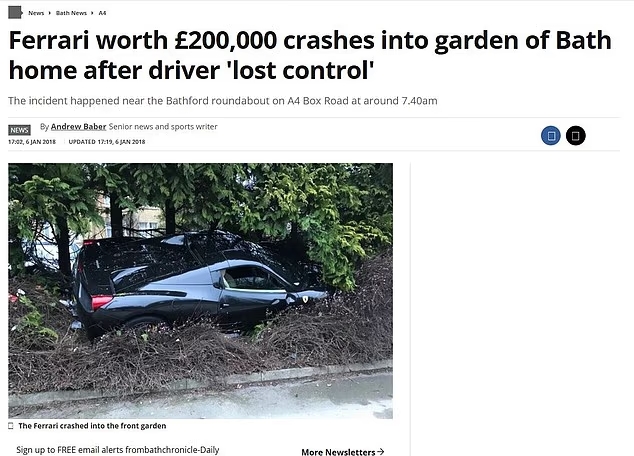Click the 'The Ferrari crashed into the front garden' caption

tap(92, 426)
